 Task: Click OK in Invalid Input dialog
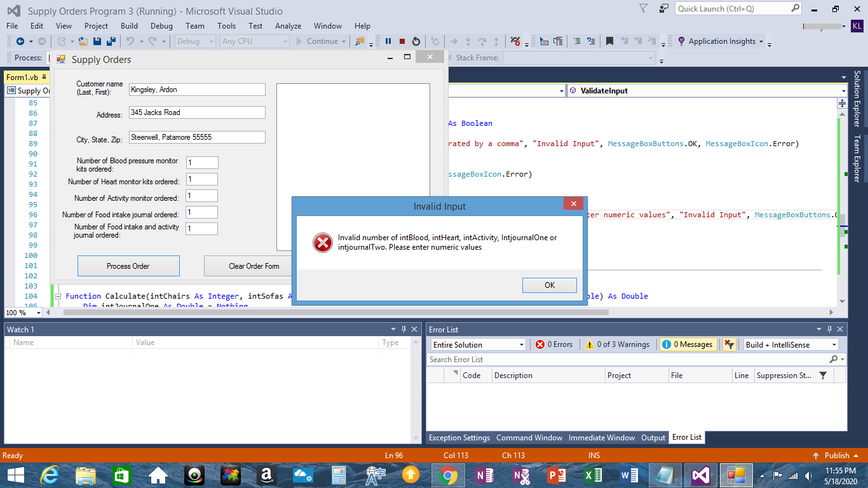click(x=550, y=285)
